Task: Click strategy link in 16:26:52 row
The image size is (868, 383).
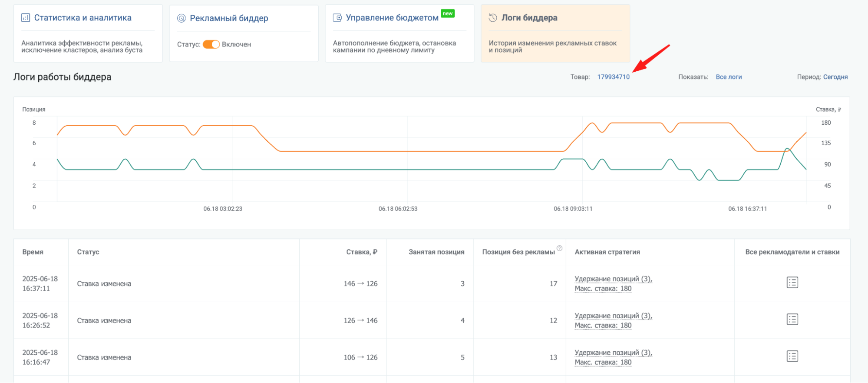Action: (613, 321)
